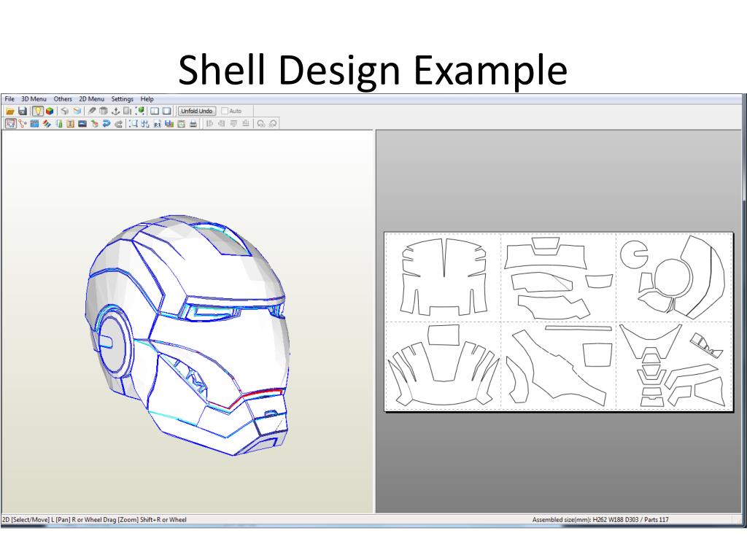Click the red join/disjoin edge tool
The height and width of the screenshot is (560, 747).
click(23, 124)
